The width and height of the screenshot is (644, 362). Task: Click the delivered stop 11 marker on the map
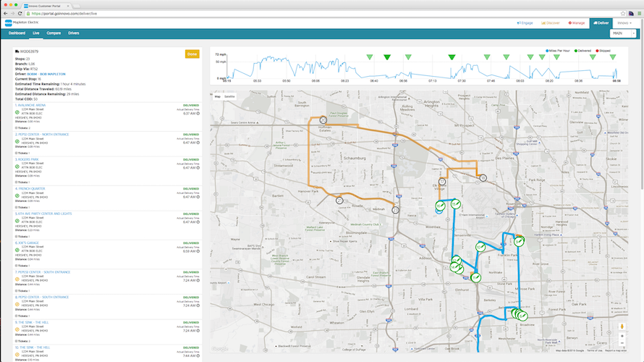pyautogui.click(x=475, y=278)
